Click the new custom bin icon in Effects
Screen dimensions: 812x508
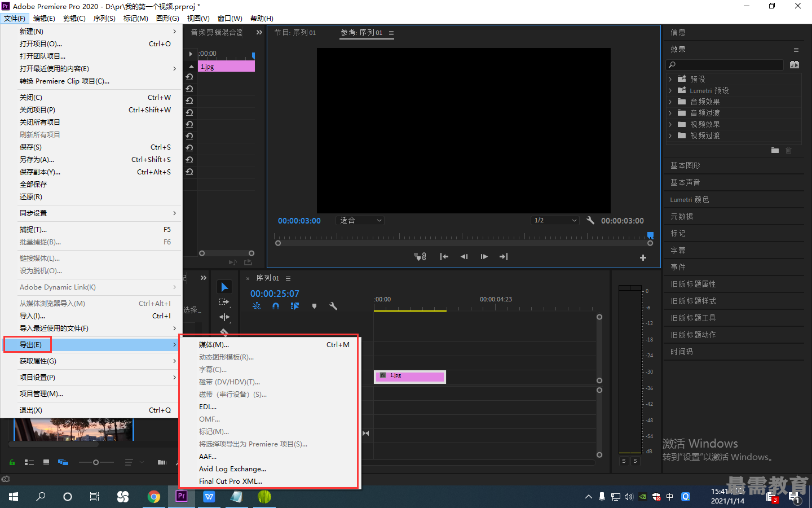775,150
